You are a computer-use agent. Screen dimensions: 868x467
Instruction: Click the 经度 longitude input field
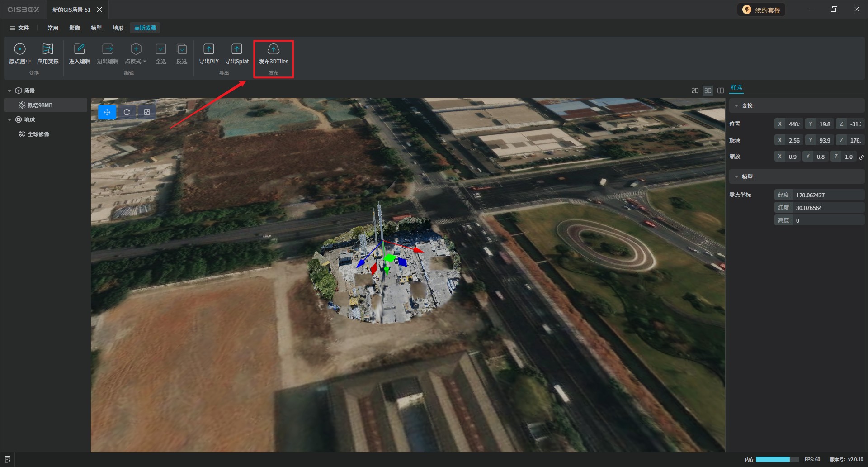click(x=827, y=195)
